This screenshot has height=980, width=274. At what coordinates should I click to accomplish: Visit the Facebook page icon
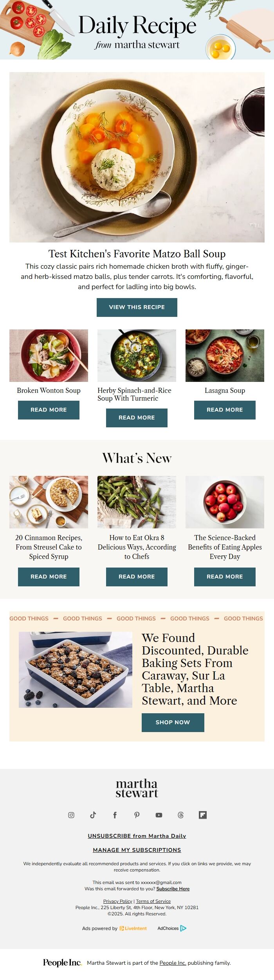tap(115, 815)
